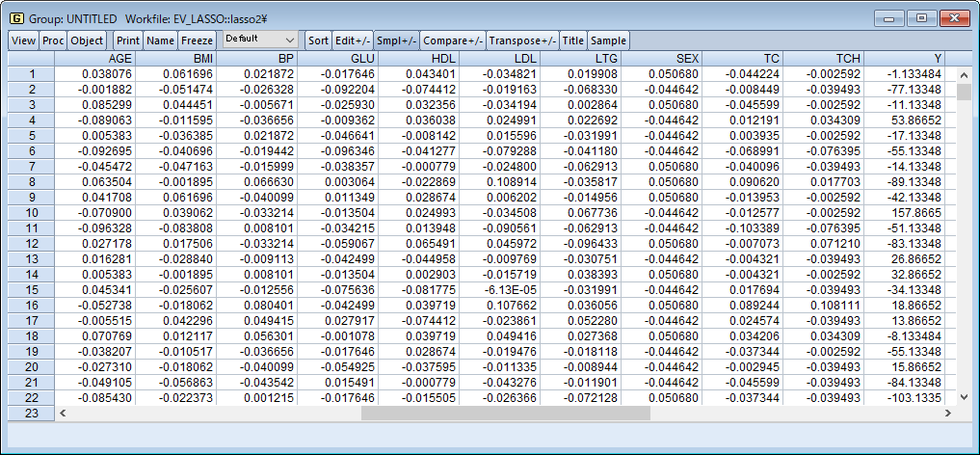Toggle Edit+/- mode
Viewport: 980px width, 455px height.
tap(353, 40)
